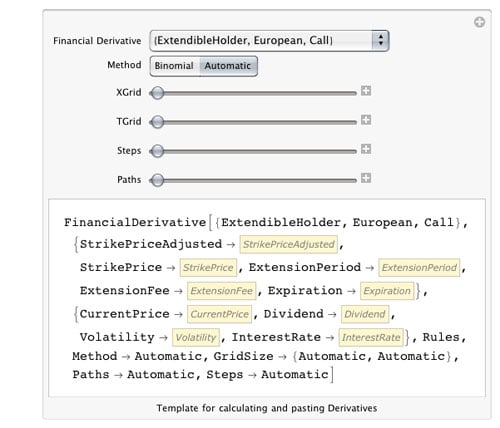The height and width of the screenshot is (428, 500).
Task: Expand the TGrid slider plus icon
Action: (x=366, y=120)
